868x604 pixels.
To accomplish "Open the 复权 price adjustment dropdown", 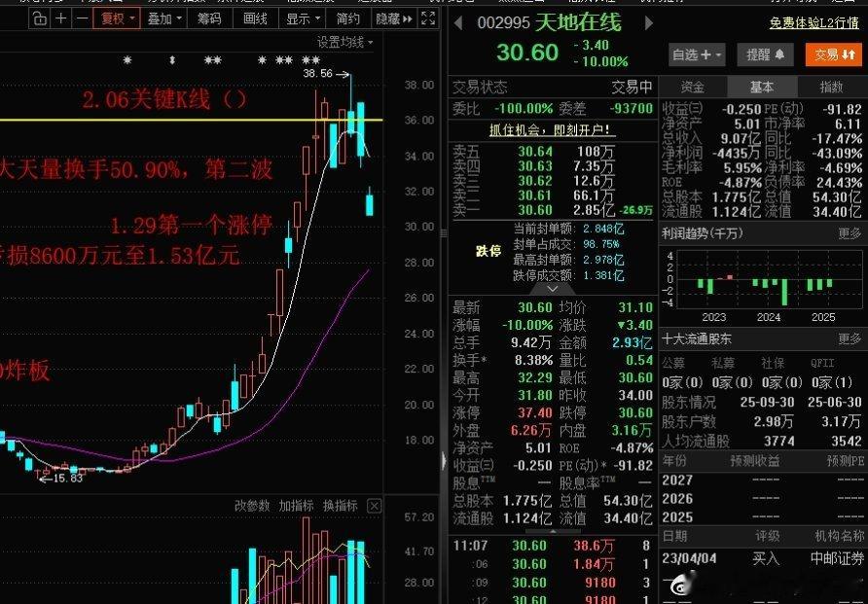I will 113,18.
